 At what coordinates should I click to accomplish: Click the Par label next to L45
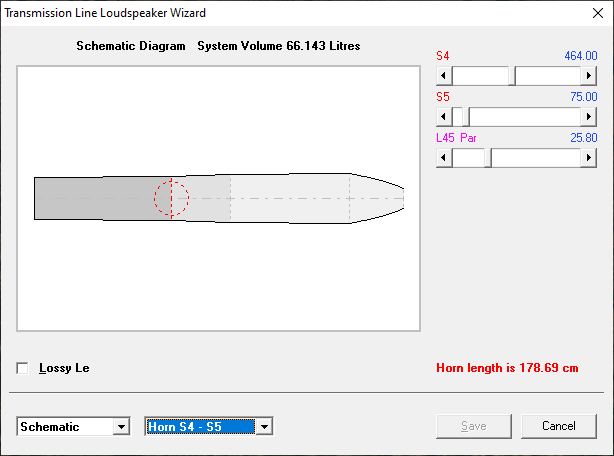click(468, 138)
